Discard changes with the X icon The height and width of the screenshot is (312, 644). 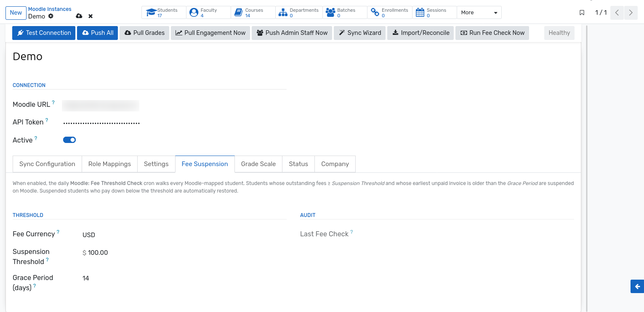(x=90, y=16)
